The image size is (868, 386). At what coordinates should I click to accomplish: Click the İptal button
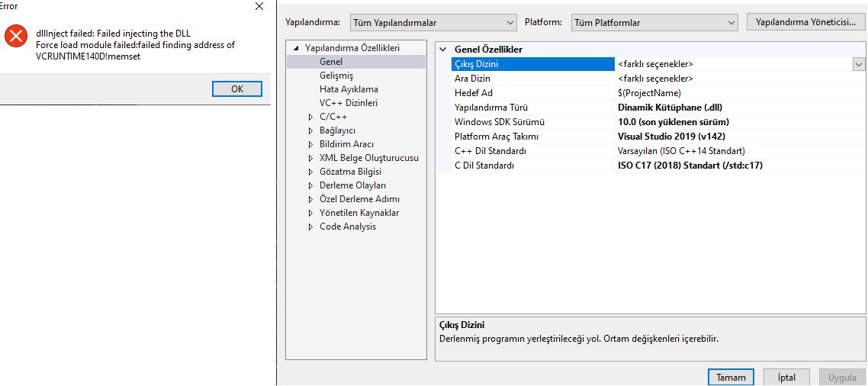[x=786, y=377]
